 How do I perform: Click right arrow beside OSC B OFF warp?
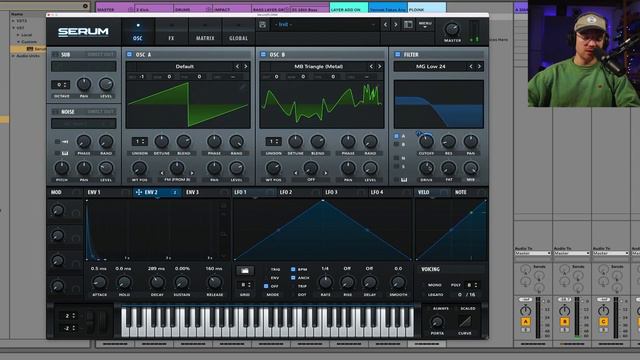point(326,173)
